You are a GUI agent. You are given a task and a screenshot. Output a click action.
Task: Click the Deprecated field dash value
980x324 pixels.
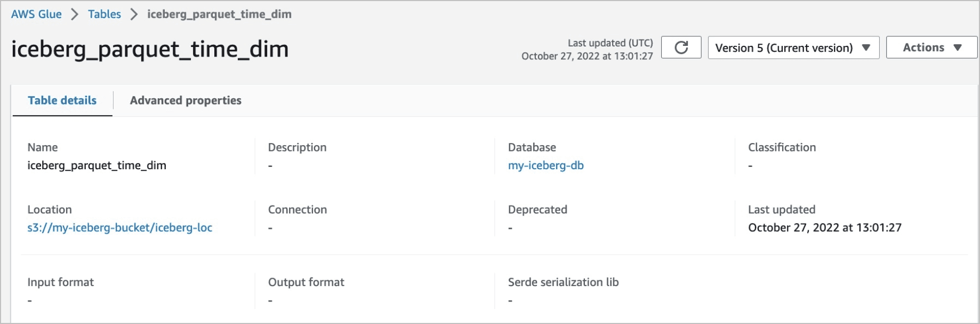pos(511,227)
